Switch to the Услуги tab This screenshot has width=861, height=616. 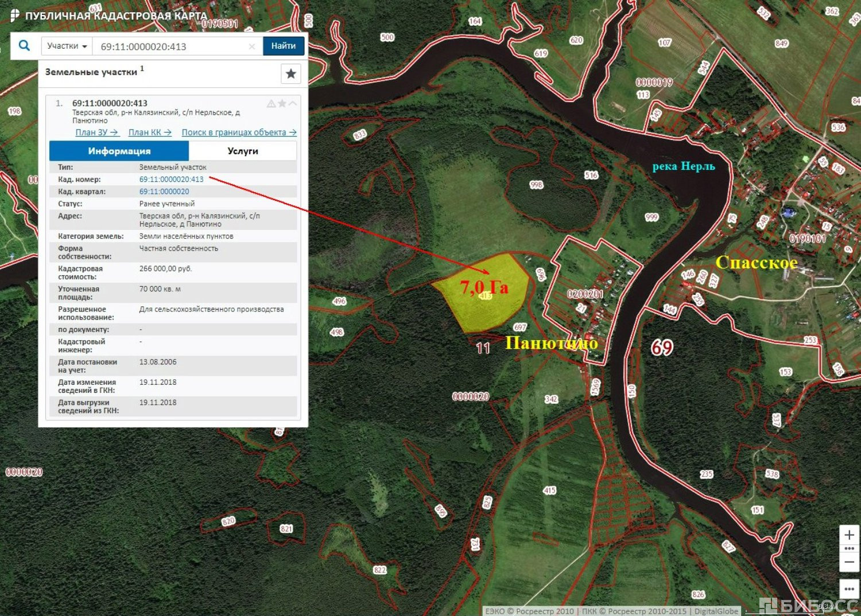pos(243,151)
